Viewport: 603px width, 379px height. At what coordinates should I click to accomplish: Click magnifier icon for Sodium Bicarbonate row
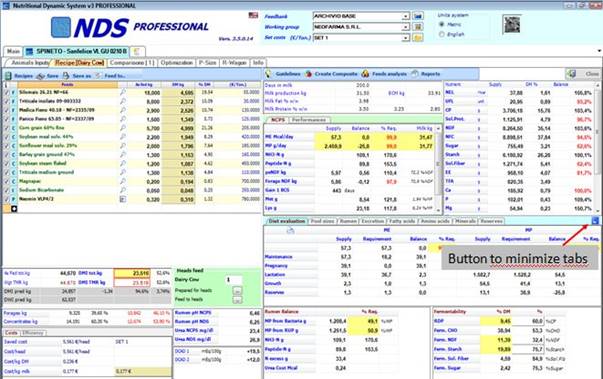point(123,190)
